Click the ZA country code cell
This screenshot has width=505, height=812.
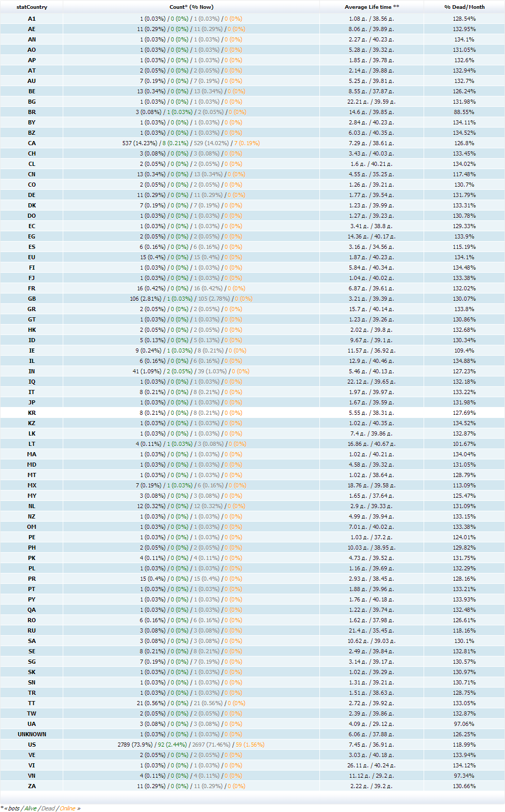point(32,786)
